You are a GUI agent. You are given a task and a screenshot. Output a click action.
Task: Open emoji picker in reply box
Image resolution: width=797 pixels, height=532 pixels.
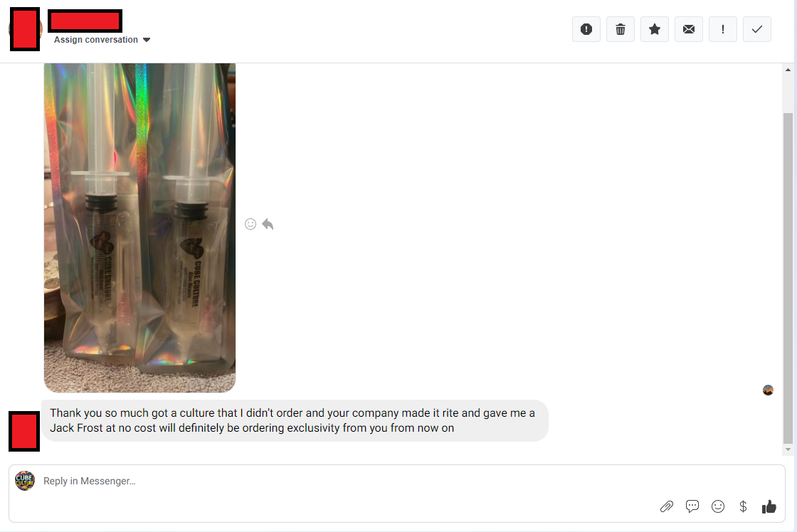pos(718,506)
